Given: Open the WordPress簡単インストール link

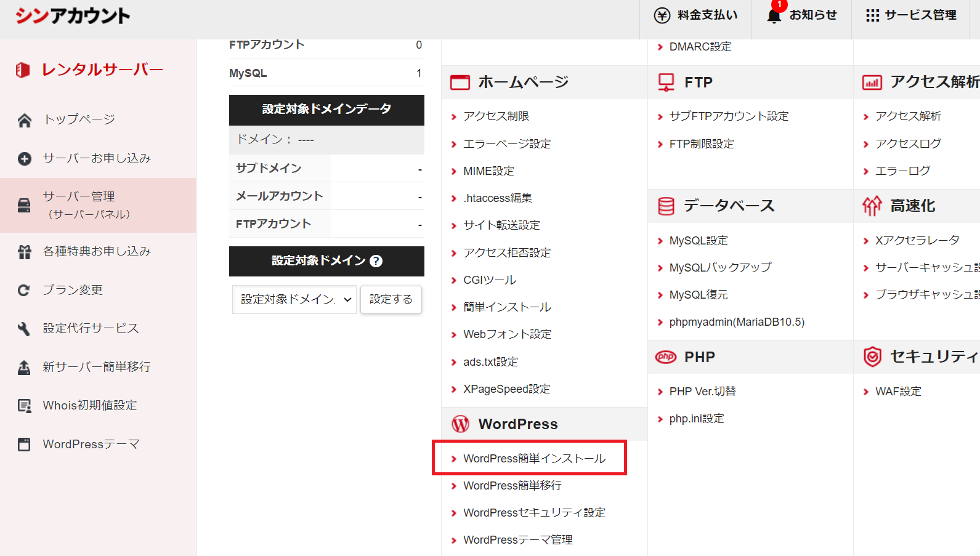Looking at the screenshot, I should (x=534, y=459).
